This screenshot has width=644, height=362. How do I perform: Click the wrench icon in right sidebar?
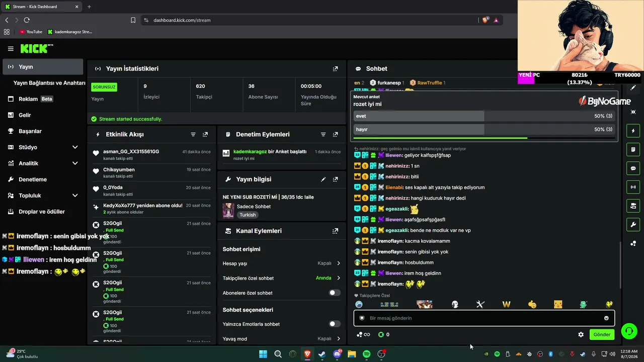coord(633,224)
